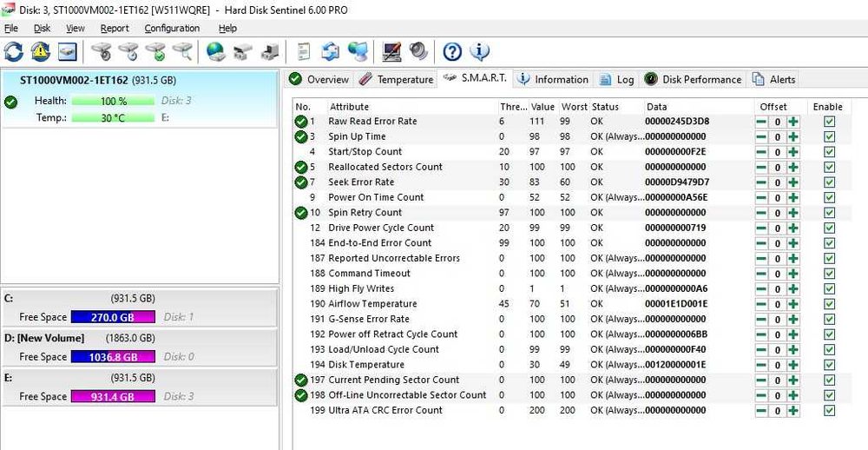This screenshot has width=868, height=450.
Task: Select the Reported Uncorrectable Errors row
Action: coord(572,258)
